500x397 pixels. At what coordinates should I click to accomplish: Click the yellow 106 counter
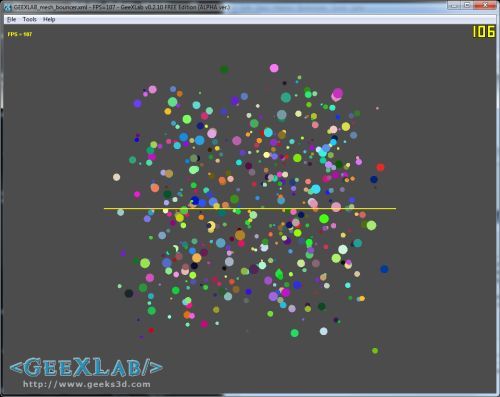tap(483, 32)
